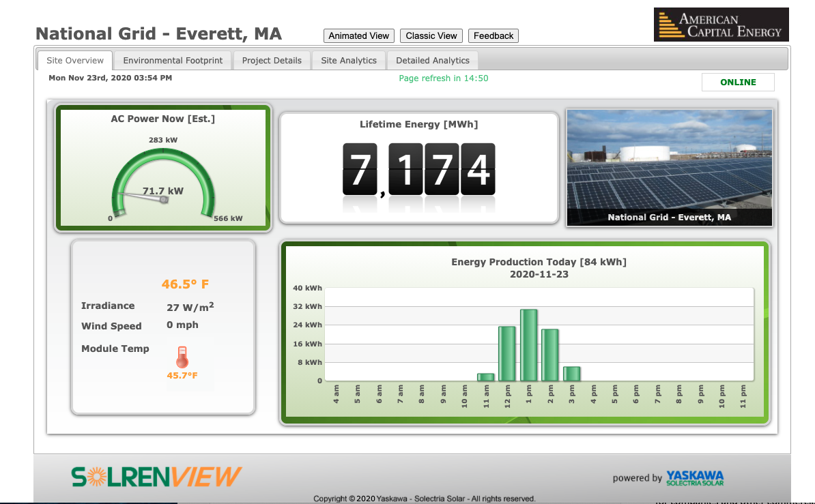Click the 283 kW gauge midpoint label

[x=162, y=140]
